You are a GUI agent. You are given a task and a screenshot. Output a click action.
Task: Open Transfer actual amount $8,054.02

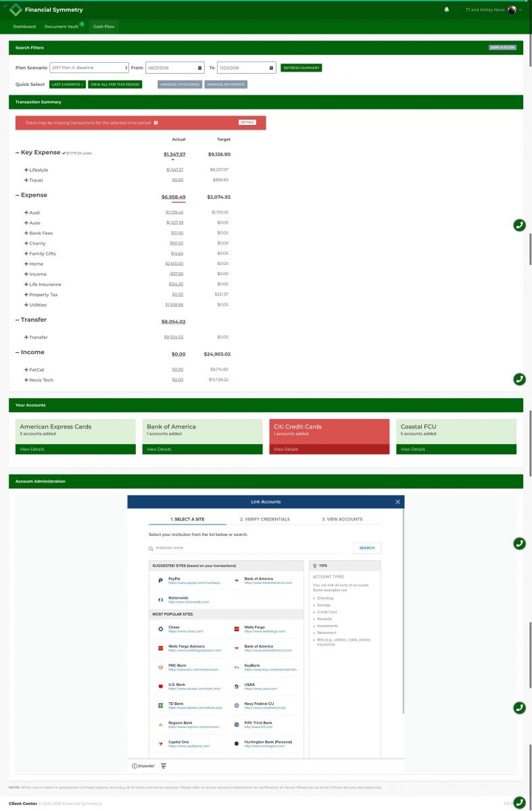pyautogui.click(x=174, y=337)
